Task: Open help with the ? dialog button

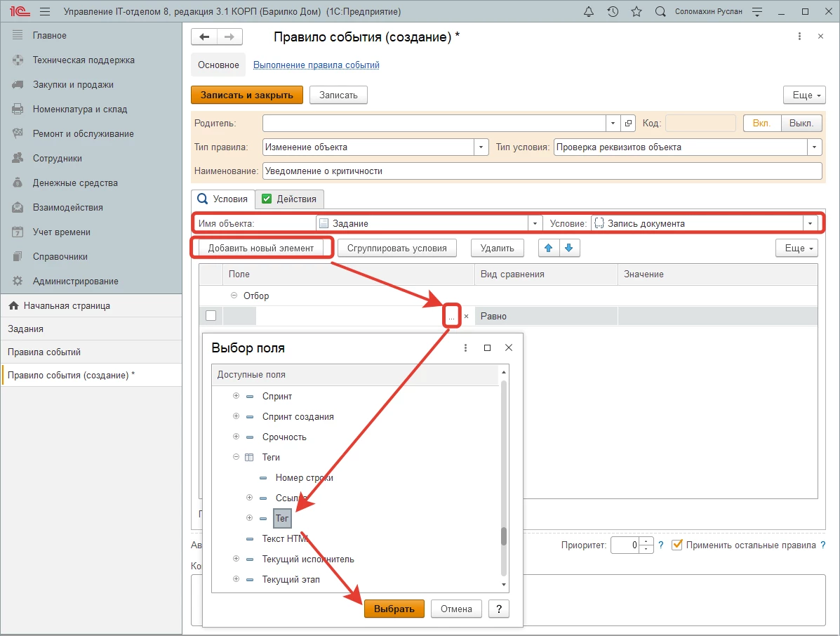Action: tap(499, 609)
